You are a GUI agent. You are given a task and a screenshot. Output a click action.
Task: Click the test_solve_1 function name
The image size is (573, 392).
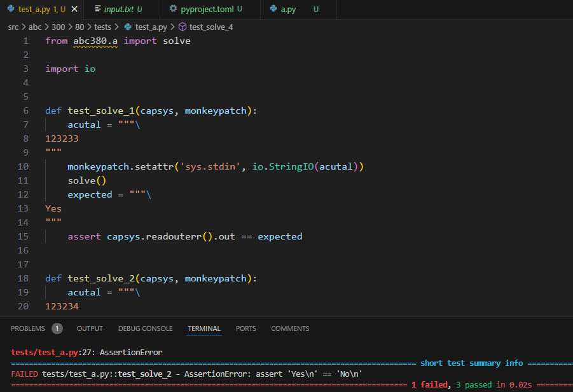click(x=101, y=111)
